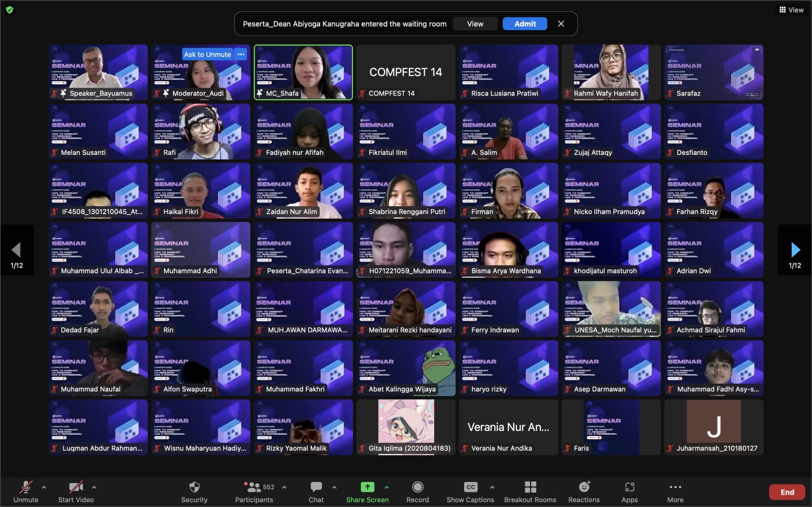Expand audio options arrow beside Unmute
812x507 pixels.
(44, 488)
